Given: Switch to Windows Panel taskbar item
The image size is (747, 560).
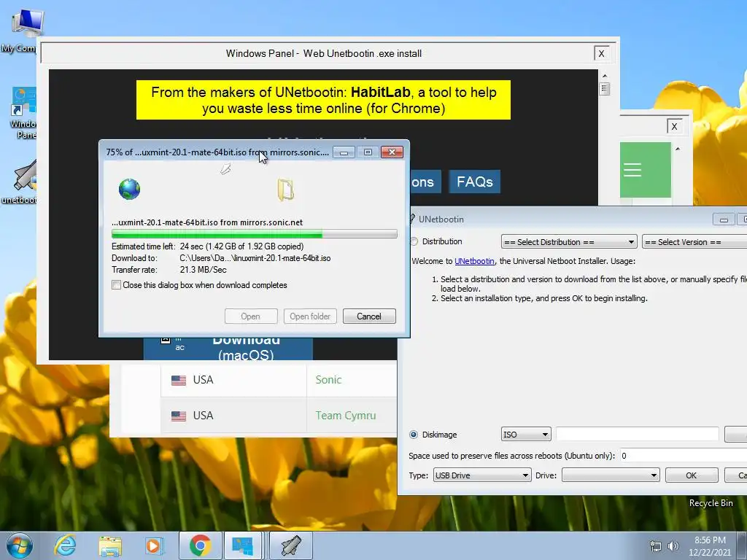Looking at the screenshot, I should [244, 545].
